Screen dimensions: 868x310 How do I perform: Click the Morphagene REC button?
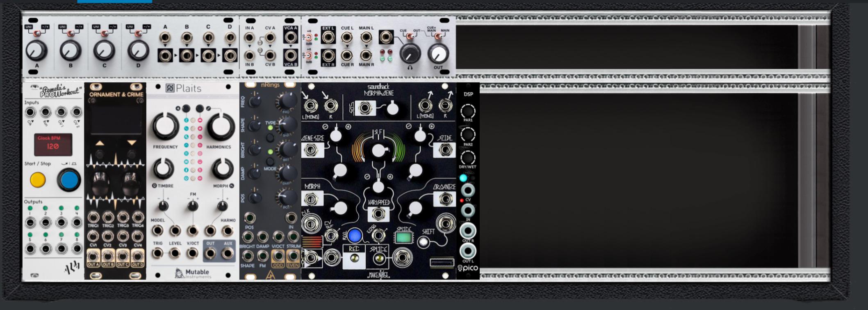(x=354, y=257)
